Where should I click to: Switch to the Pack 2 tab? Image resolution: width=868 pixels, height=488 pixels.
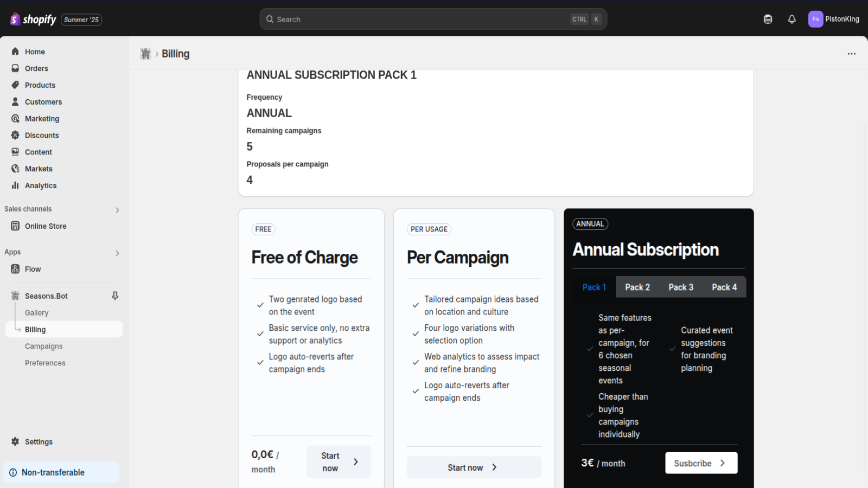click(x=637, y=287)
